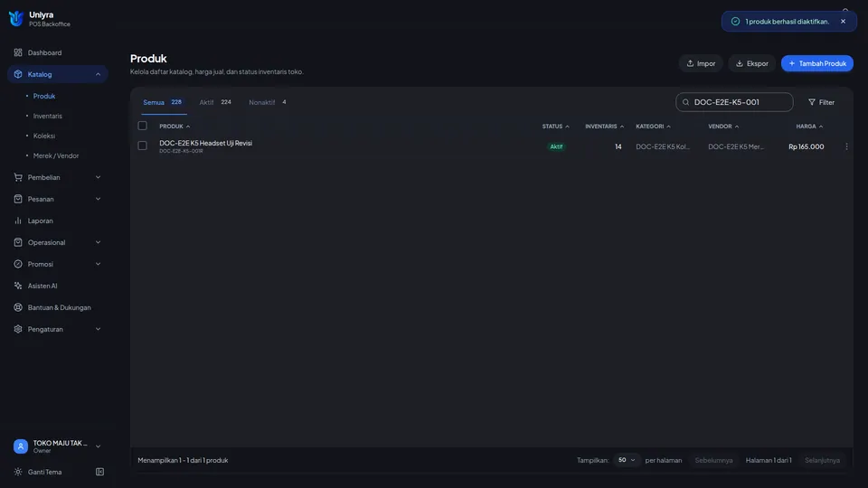Click the Filter funnel icon
This screenshot has width=868, height=488.
coord(812,102)
